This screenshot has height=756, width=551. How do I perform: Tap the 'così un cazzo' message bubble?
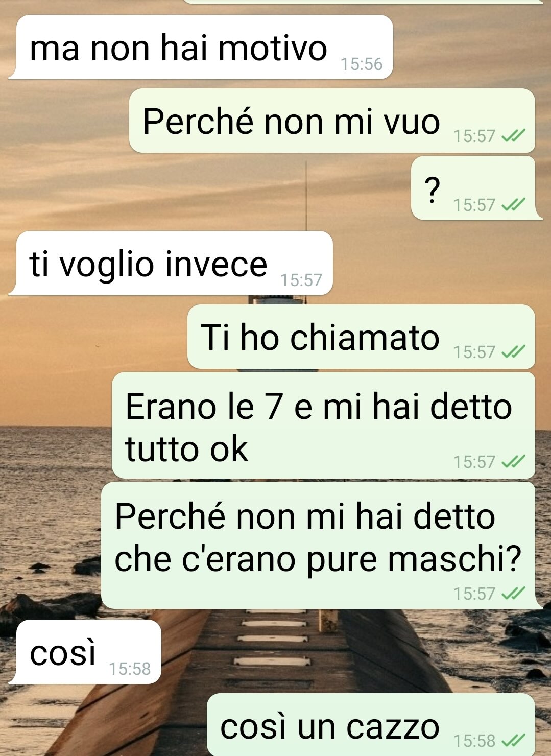371,725
